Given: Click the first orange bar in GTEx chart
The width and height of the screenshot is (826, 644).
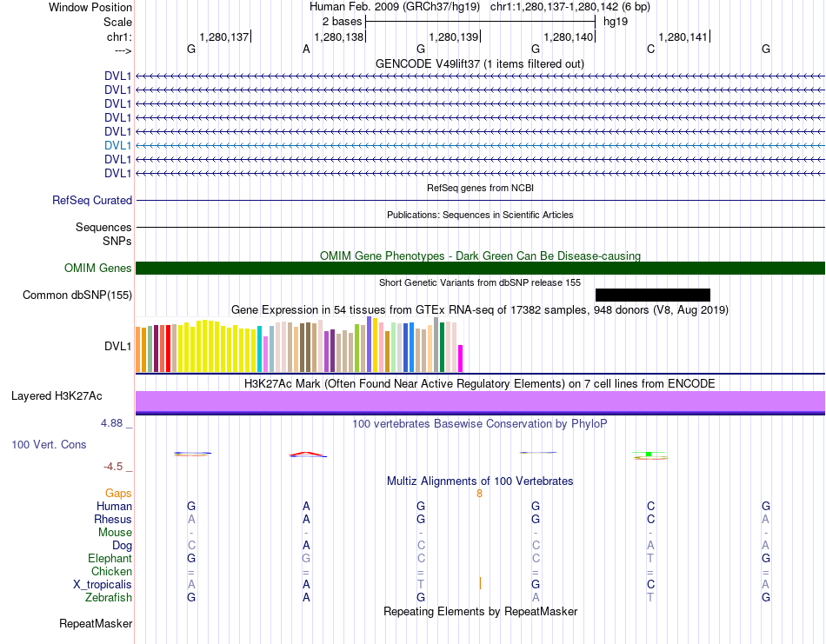Looking at the screenshot, I should [138, 349].
